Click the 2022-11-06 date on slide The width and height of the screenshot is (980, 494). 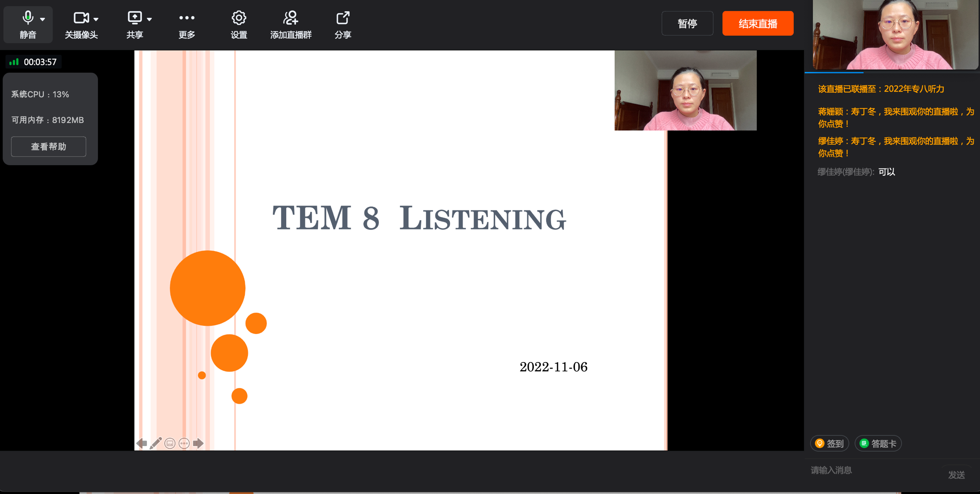[553, 367]
